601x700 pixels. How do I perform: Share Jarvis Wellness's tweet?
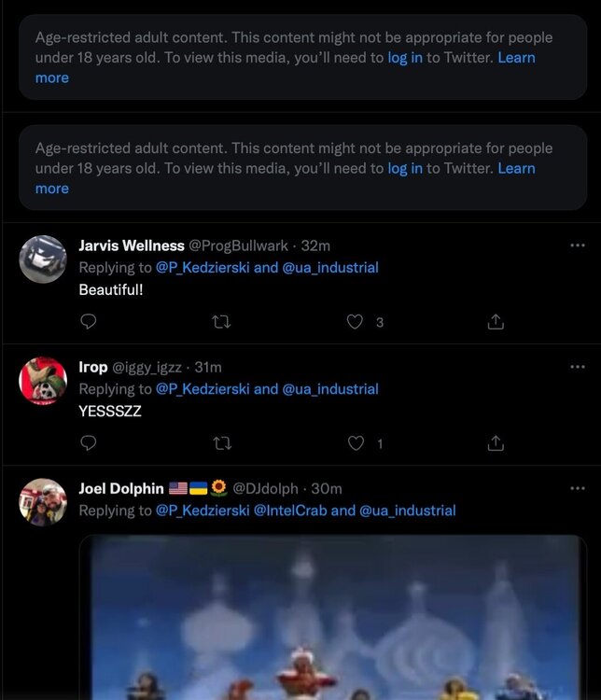pos(496,322)
